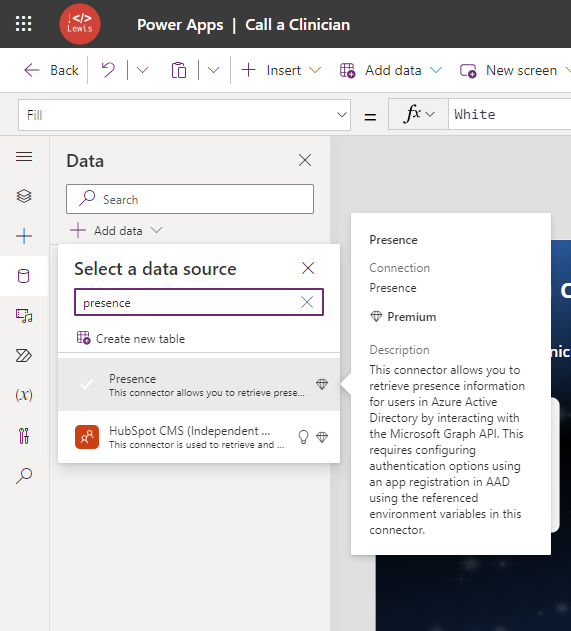
Task: Clear the presence search text
Action: click(x=307, y=302)
